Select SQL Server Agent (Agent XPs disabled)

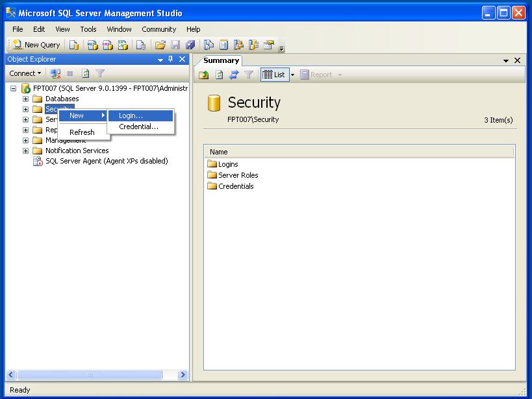tap(107, 161)
